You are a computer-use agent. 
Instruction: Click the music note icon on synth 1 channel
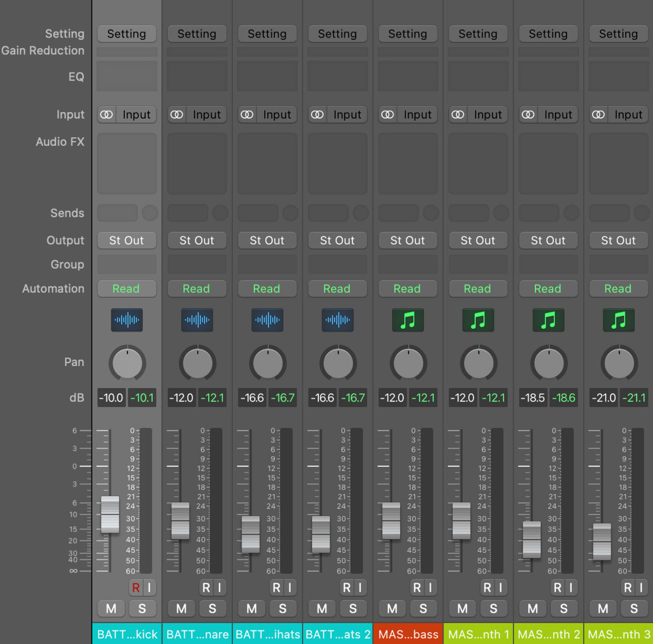tap(478, 320)
